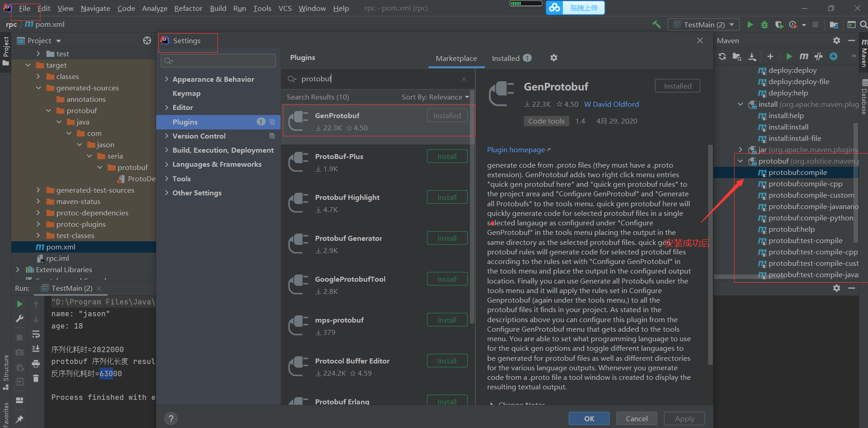Click Maven Download Sources icon
Screen dimensions: 868x428
(752, 56)
